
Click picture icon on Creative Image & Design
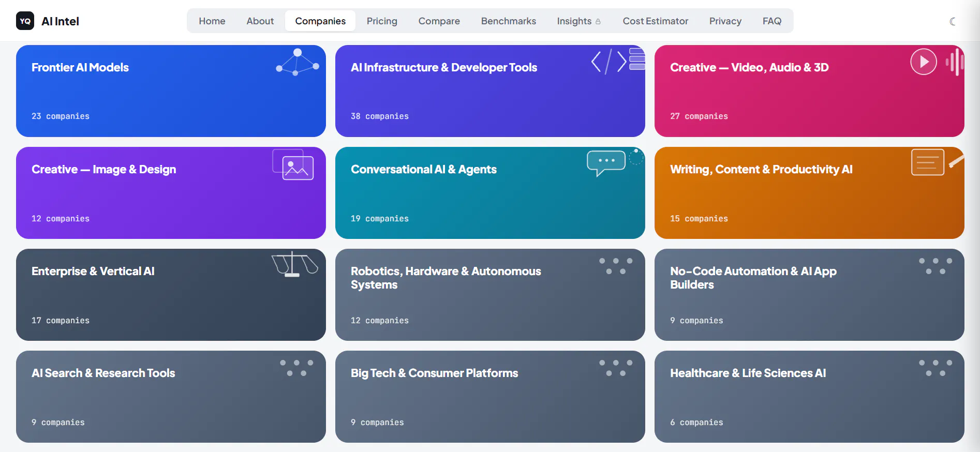293,164
